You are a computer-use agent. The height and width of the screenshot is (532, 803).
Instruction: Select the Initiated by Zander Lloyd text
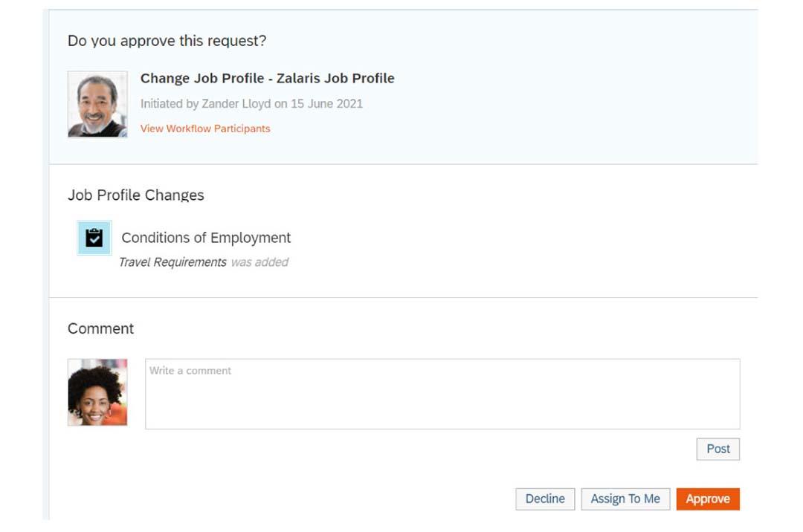click(251, 104)
